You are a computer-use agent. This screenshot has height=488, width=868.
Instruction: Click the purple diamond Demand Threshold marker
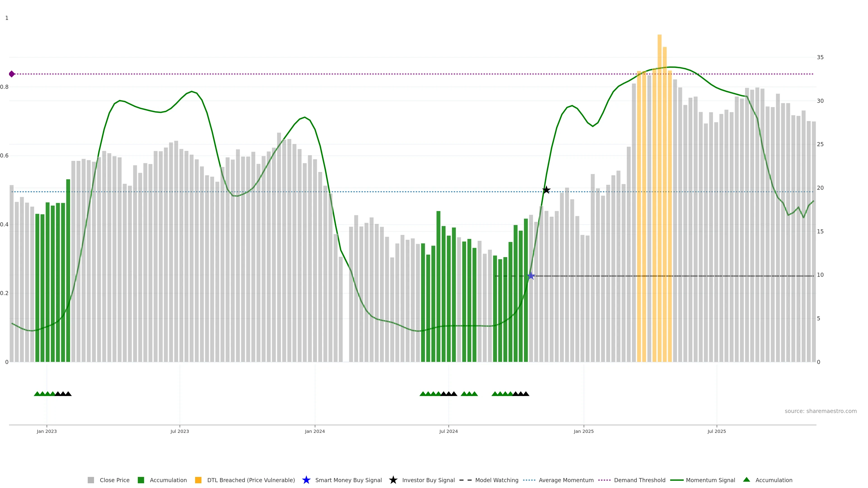coord(12,74)
